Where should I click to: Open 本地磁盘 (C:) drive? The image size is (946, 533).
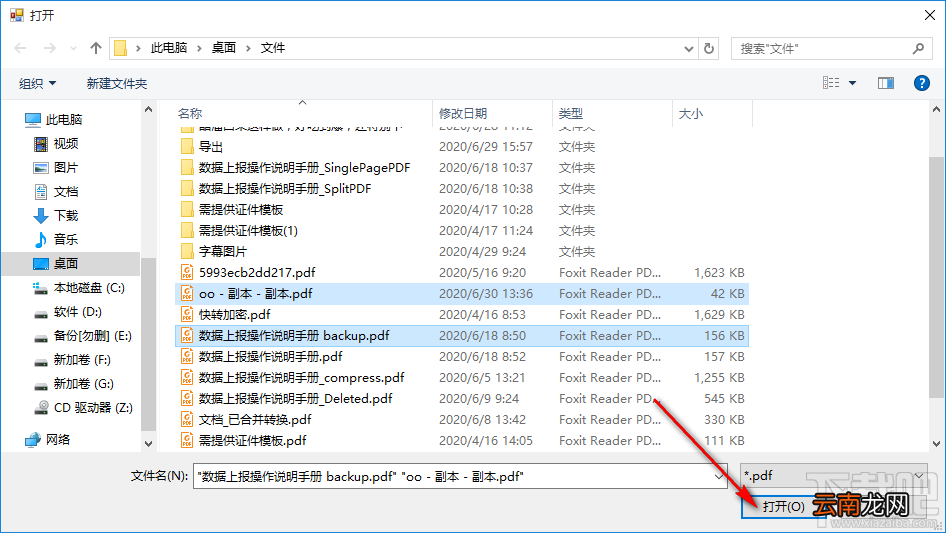click(x=79, y=288)
